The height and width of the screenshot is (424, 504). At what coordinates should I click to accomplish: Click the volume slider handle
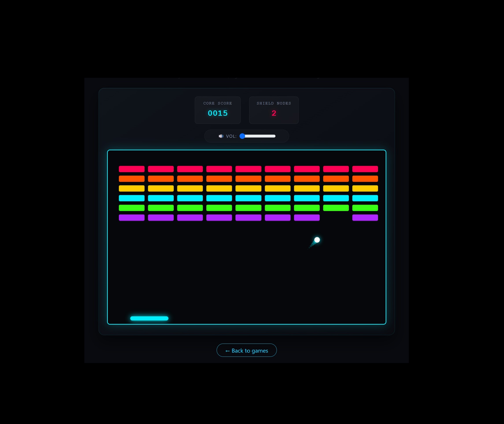[x=242, y=136]
